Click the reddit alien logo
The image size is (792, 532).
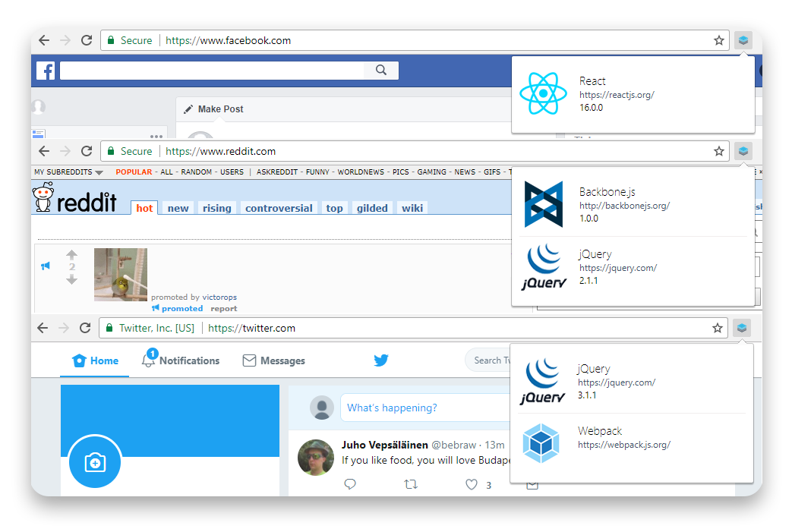(x=43, y=197)
